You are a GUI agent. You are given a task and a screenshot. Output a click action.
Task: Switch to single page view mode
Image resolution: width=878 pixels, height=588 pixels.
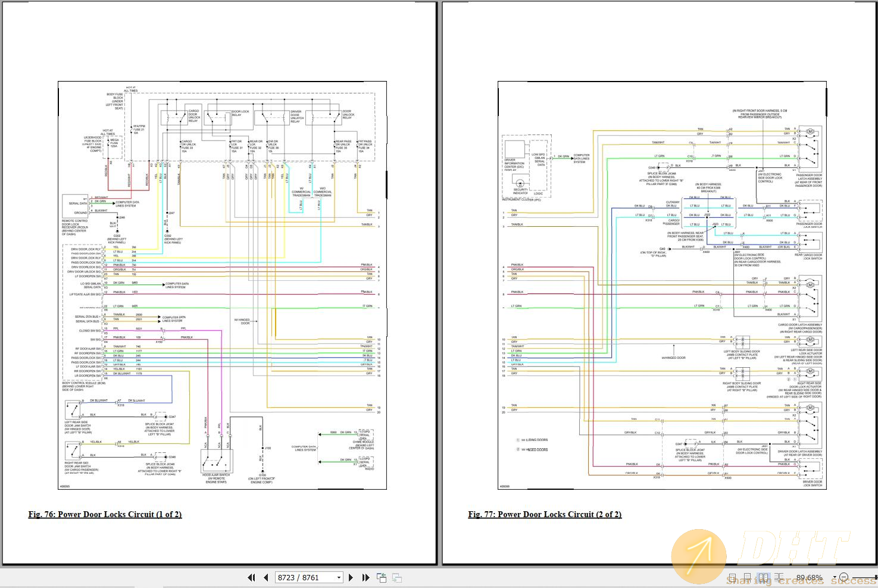pos(732,577)
